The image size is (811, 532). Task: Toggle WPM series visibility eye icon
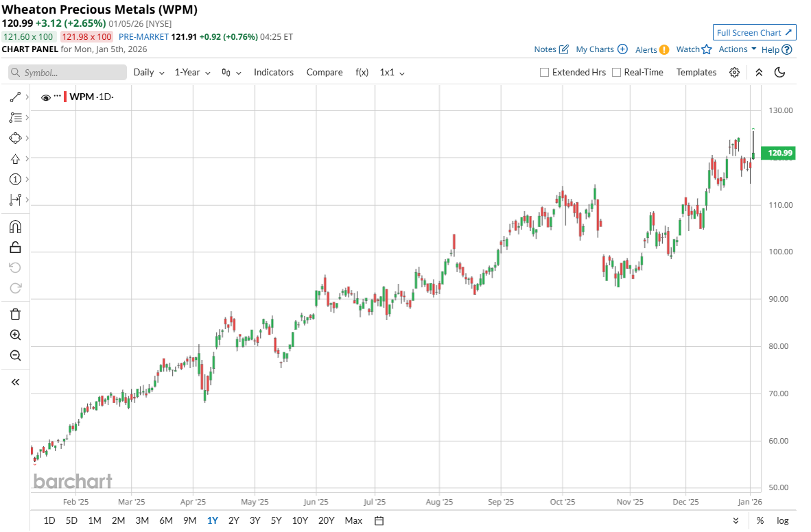tap(46, 97)
